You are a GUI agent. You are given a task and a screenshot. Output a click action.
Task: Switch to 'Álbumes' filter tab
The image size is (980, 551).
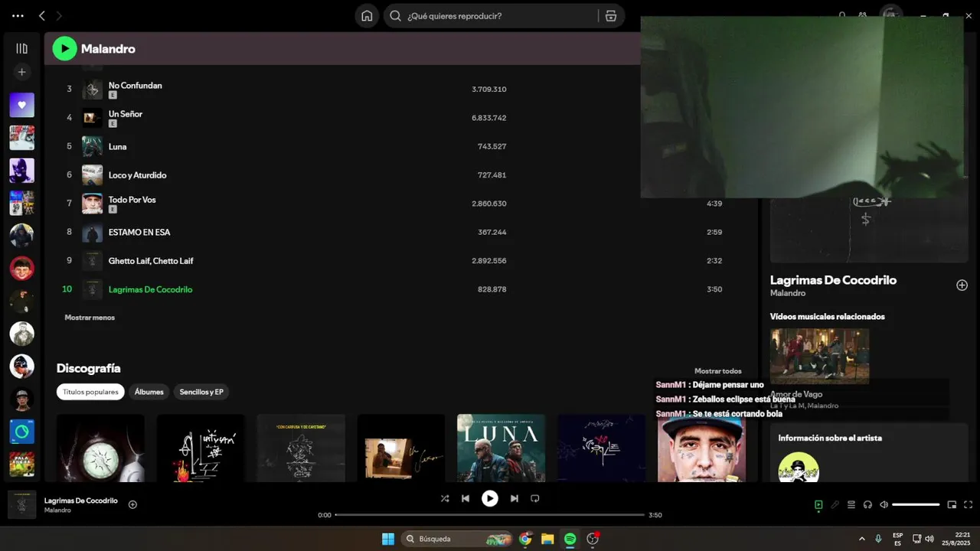tap(149, 392)
